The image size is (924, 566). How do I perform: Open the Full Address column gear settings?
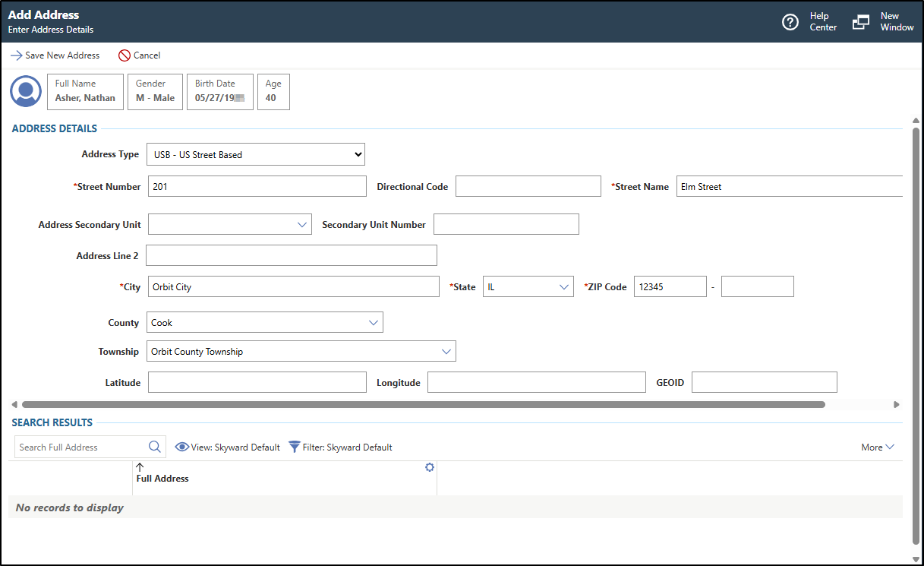(430, 467)
